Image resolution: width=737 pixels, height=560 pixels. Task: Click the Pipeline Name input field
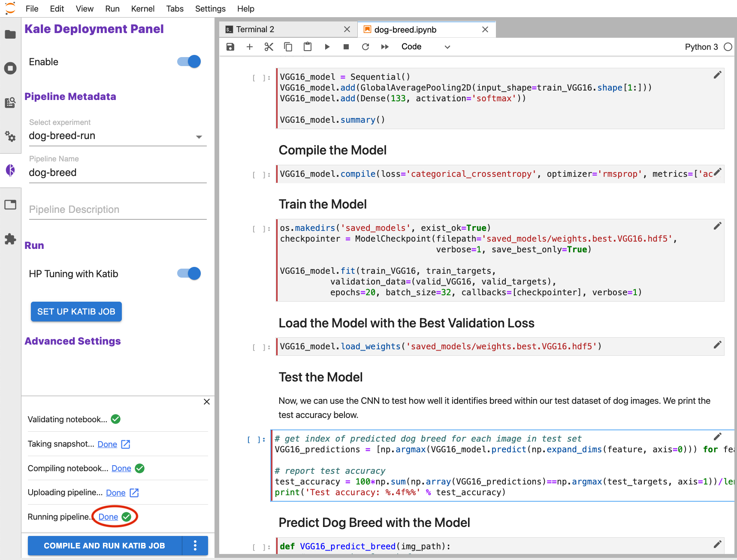(118, 173)
